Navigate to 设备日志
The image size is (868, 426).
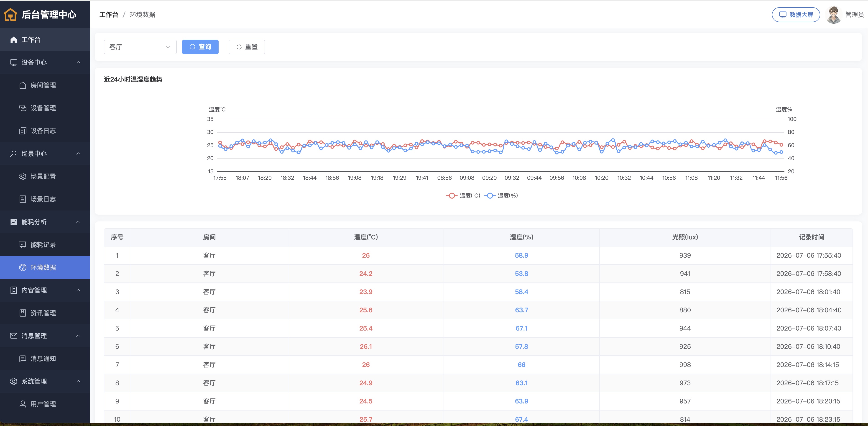pos(45,131)
